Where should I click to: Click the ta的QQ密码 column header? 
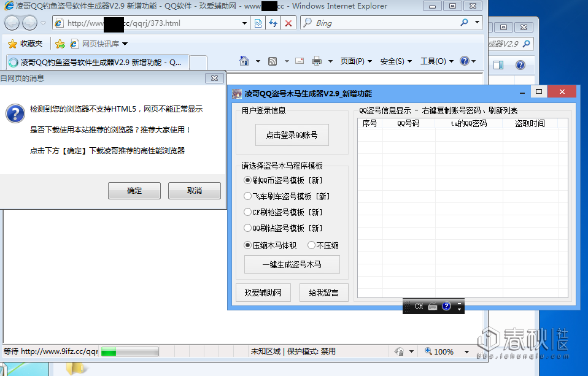pyautogui.click(x=469, y=123)
